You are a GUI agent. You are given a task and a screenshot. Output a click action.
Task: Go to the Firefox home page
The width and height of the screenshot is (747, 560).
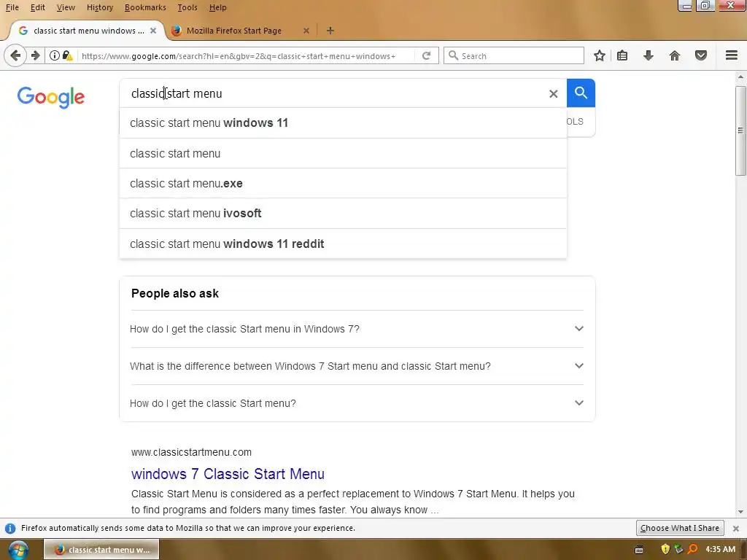[x=674, y=55]
